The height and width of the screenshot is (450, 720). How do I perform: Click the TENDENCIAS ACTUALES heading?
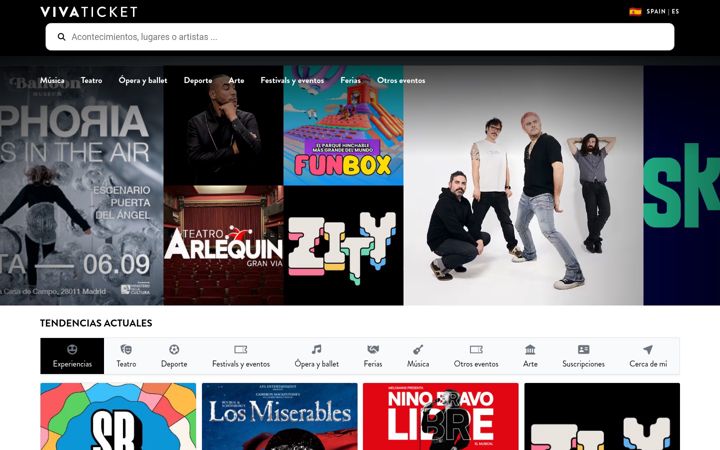click(96, 323)
